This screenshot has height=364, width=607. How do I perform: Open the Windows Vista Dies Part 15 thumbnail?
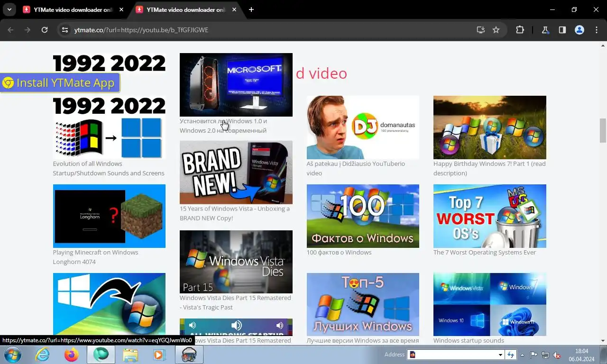coord(236,262)
